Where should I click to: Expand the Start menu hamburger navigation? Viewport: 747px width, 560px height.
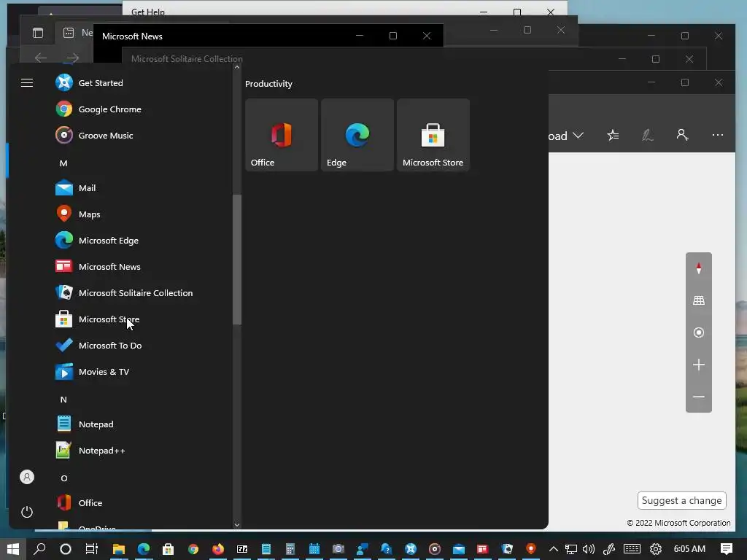27,83
